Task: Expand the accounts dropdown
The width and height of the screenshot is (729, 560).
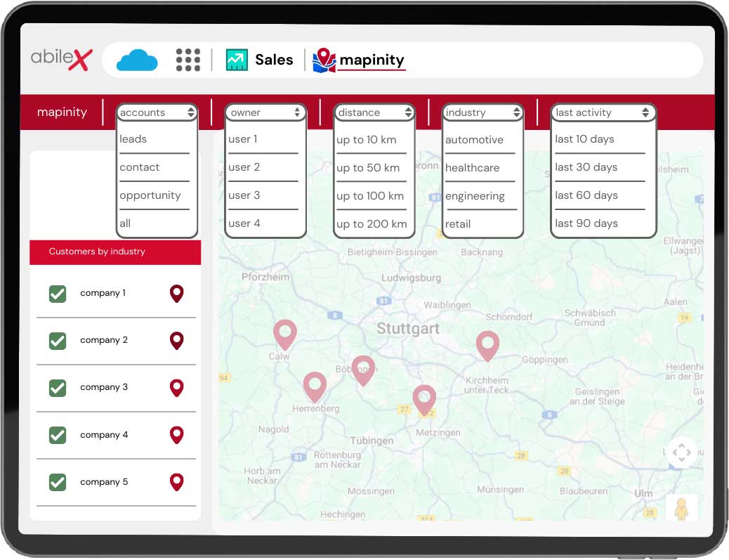Action: tap(157, 112)
